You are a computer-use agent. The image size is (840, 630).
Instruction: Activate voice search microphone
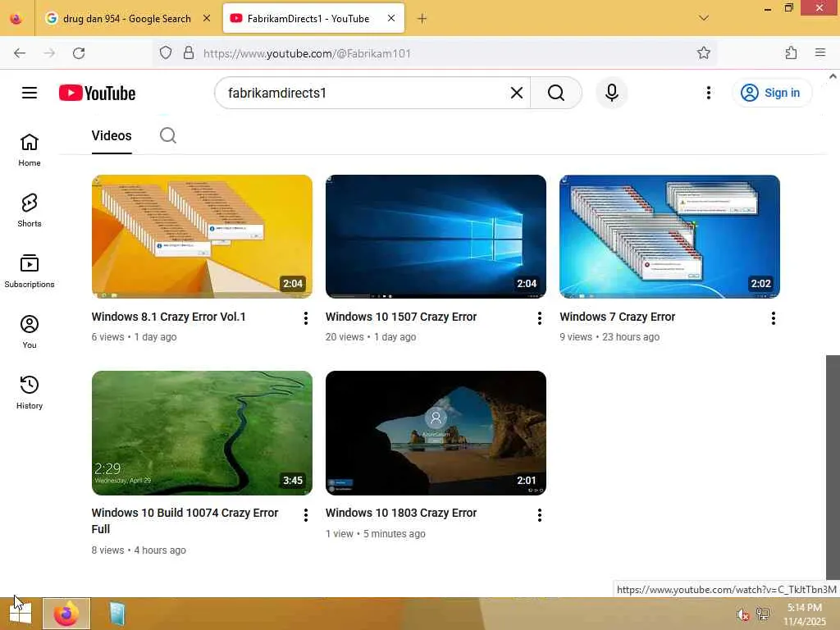point(611,93)
